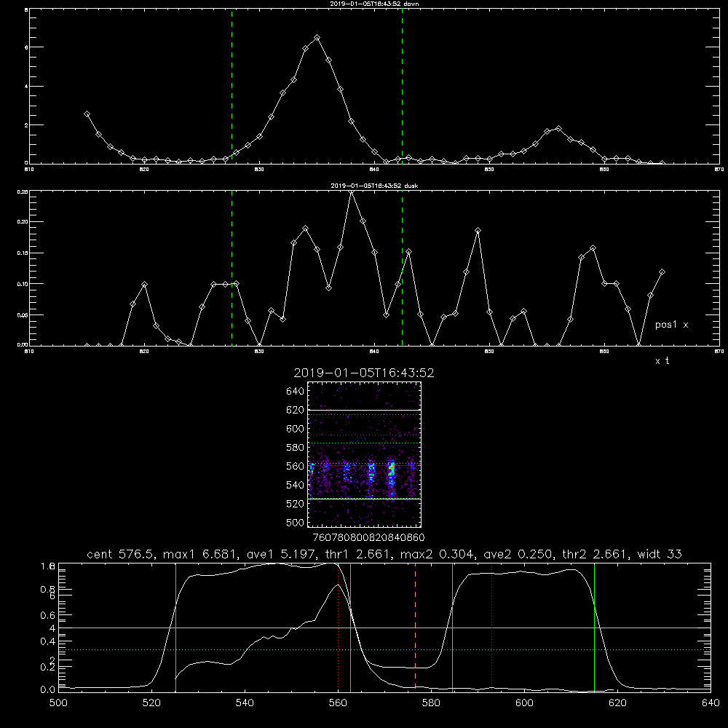Click the green vertical line at 615
This screenshot has height=728, width=728.
tap(594, 628)
